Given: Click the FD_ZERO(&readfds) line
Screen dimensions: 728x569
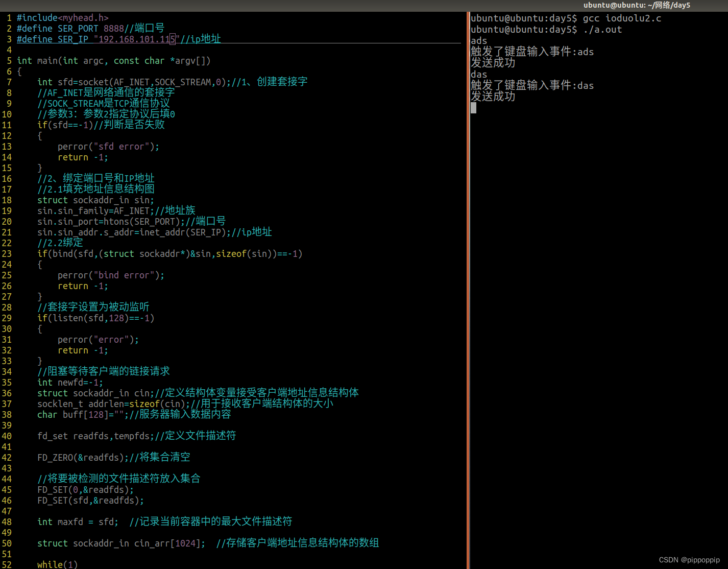Looking at the screenshot, I should click(113, 458).
